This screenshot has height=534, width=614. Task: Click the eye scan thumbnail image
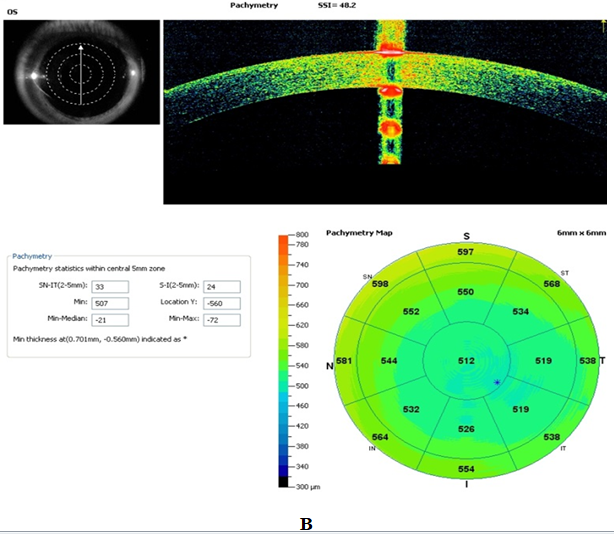(x=81, y=75)
